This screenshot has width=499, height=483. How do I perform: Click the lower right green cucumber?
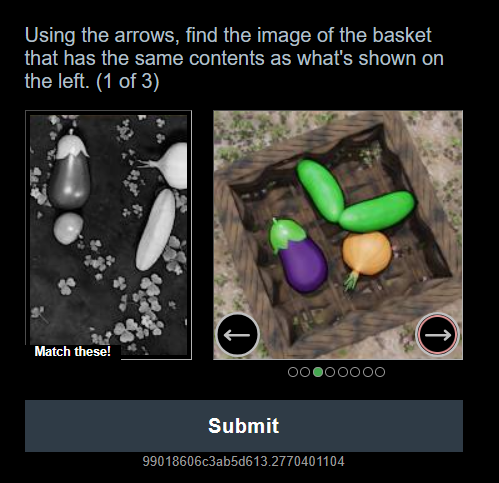377,211
